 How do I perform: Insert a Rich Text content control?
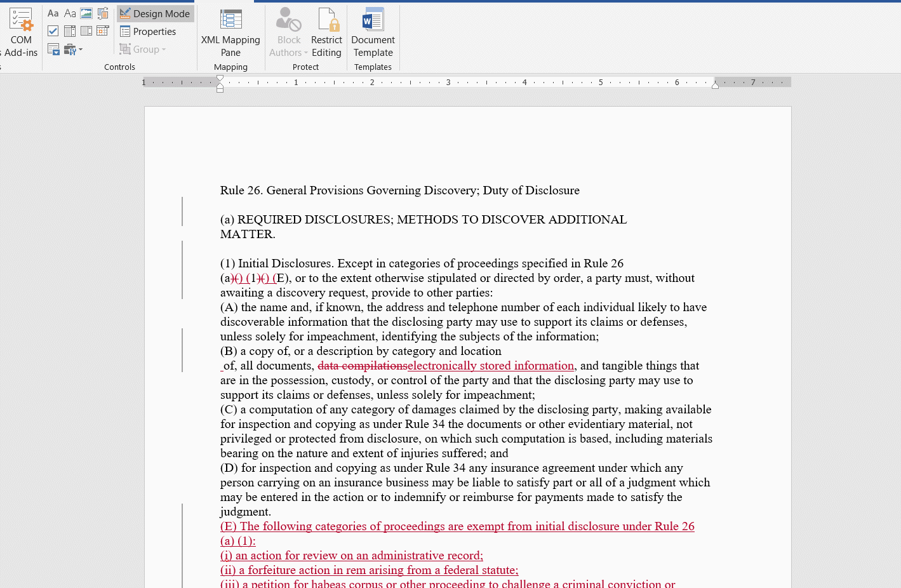pos(53,13)
